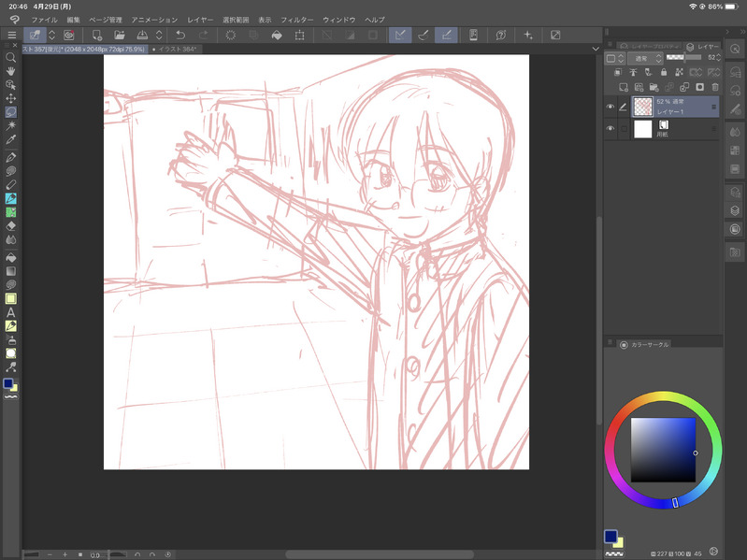Image resolution: width=747 pixels, height=560 pixels.
Task: Toggle Set as Draft Layer icon
Action: click(x=648, y=72)
